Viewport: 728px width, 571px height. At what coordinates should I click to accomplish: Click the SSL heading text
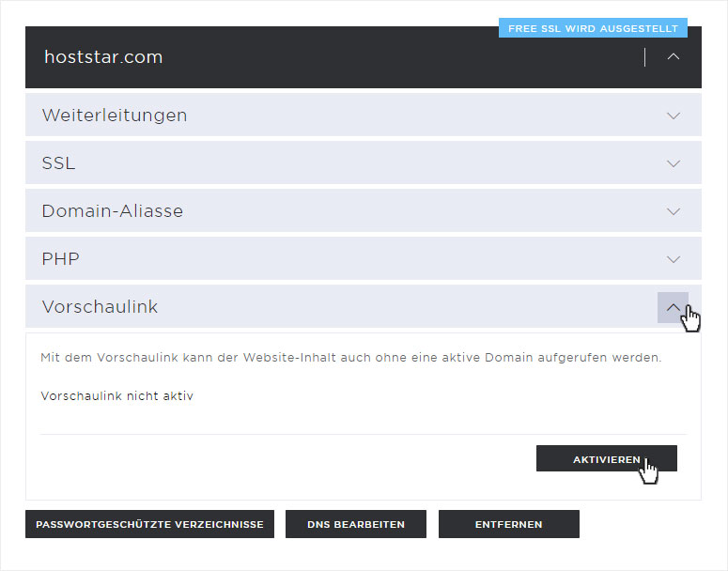(x=58, y=163)
